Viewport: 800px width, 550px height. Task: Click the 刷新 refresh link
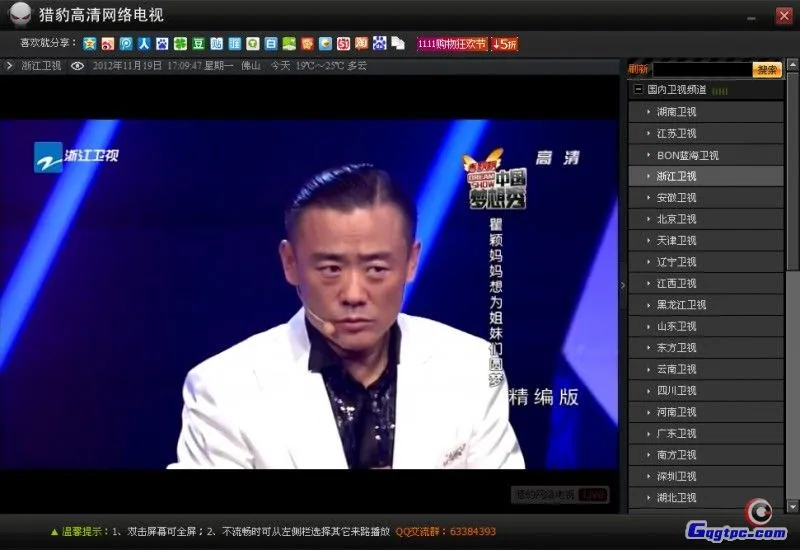[638, 69]
